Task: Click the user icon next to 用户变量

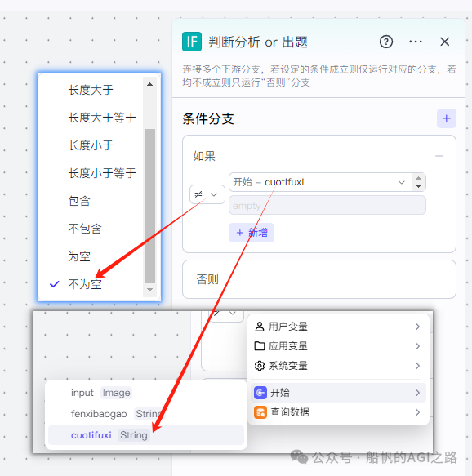Action: tap(260, 327)
